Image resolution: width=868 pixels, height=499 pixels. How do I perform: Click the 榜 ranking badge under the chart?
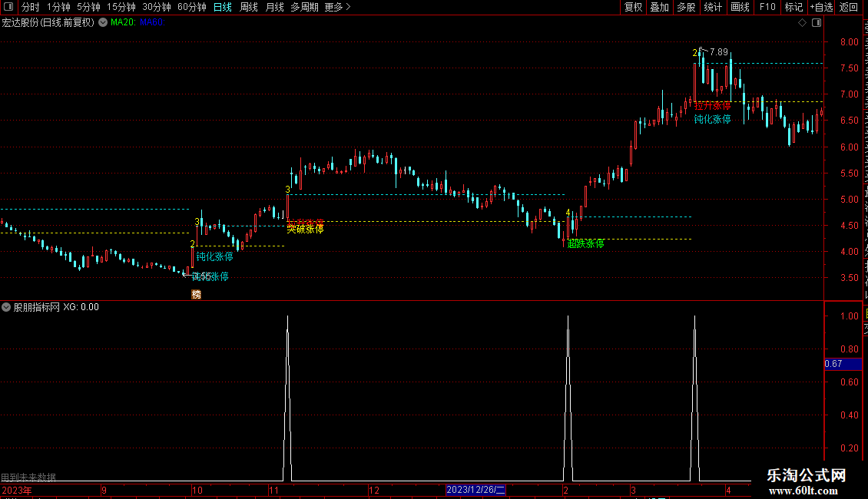tap(196, 294)
